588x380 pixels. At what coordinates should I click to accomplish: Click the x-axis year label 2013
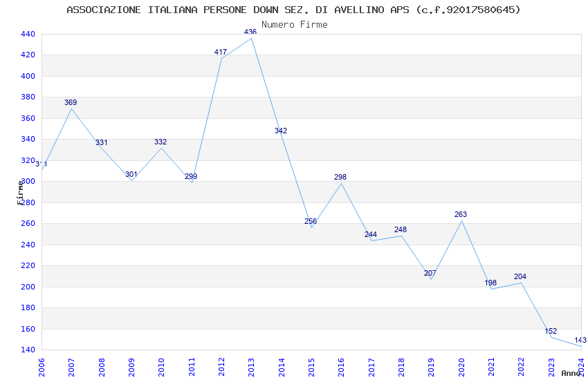[x=251, y=367]
